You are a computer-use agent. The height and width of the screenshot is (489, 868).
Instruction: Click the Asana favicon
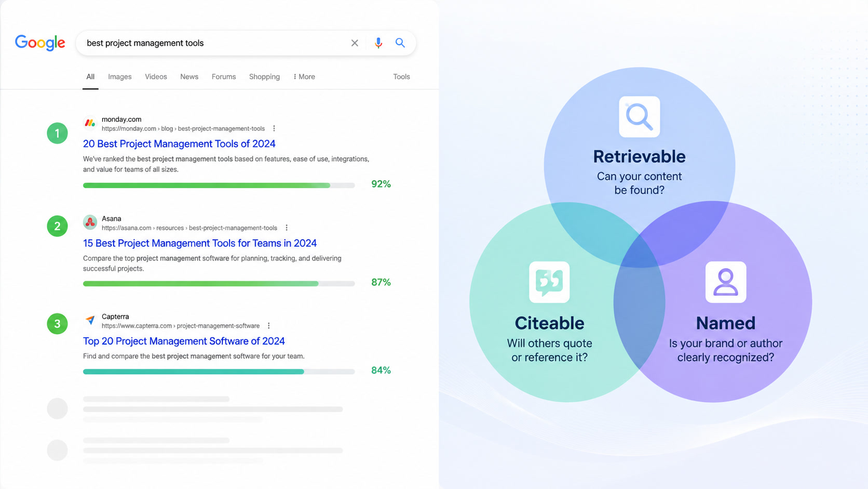pos(90,222)
